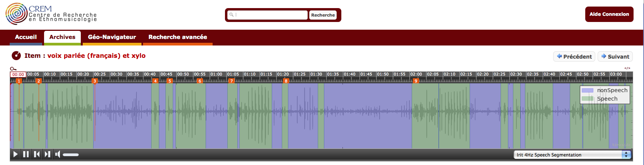This screenshot has height=165, width=644.
Task: Click the 02:00 ruler label
Action: point(416,74)
